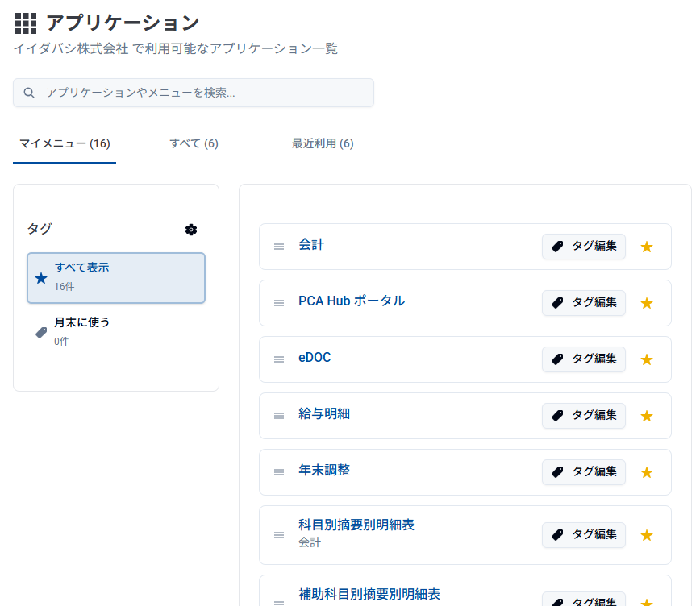
Task: Grab the drag handle on the 会計 row
Action: (279, 246)
